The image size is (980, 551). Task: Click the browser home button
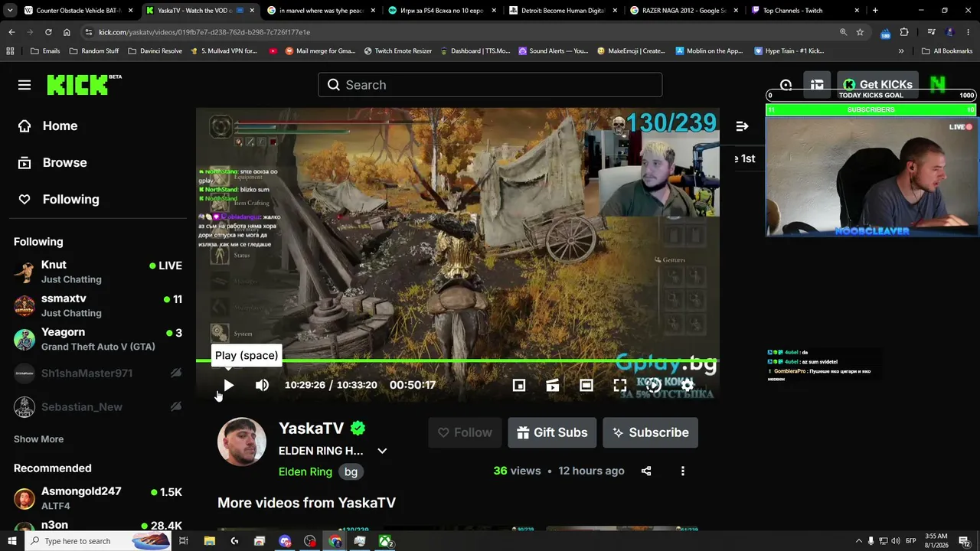(67, 32)
